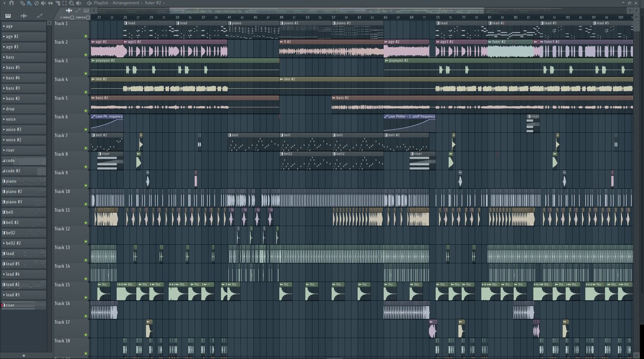Enable the Z-CROSS checkbox
Image resolution: width=644 pixels, height=359 pixels.
click(x=72, y=17)
